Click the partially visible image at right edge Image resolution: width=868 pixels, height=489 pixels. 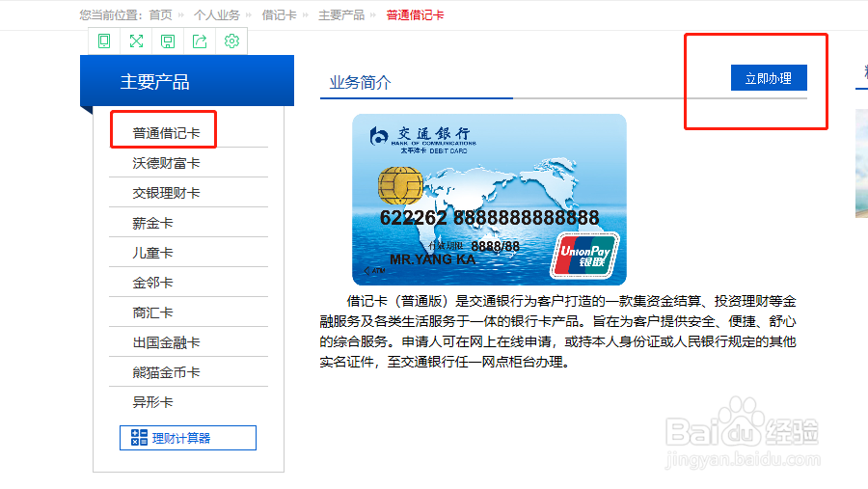click(862, 163)
